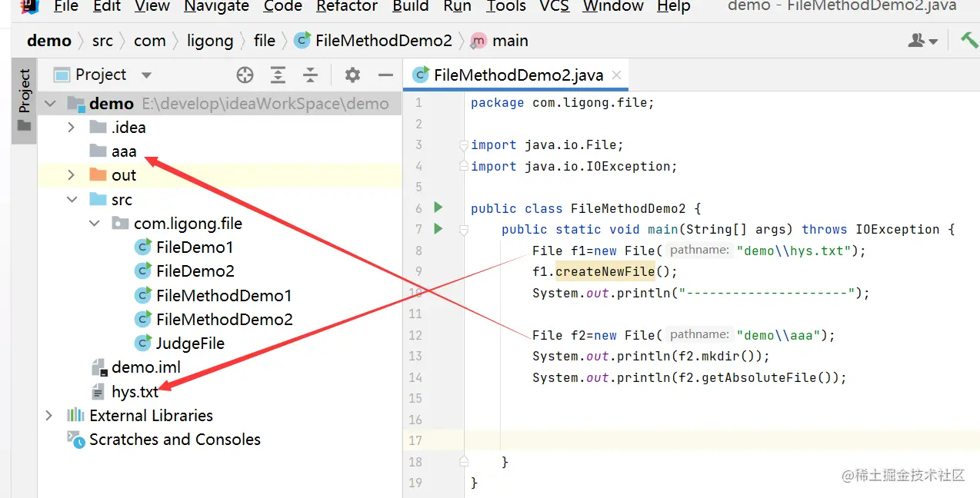Click the "demo\\hys.txt" string literal
Image resolution: width=980 pixels, height=498 pixels.
pyautogui.click(x=795, y=251)
